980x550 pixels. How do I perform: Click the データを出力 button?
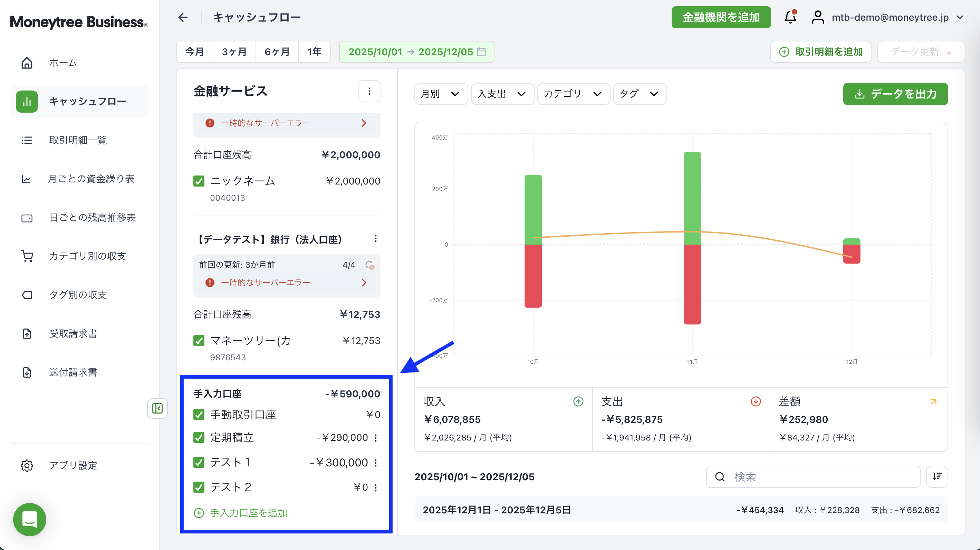pos(895,94)
